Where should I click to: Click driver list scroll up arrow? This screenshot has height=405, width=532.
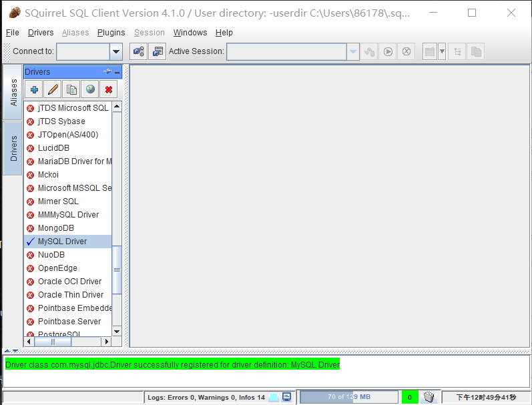point(117,107)
